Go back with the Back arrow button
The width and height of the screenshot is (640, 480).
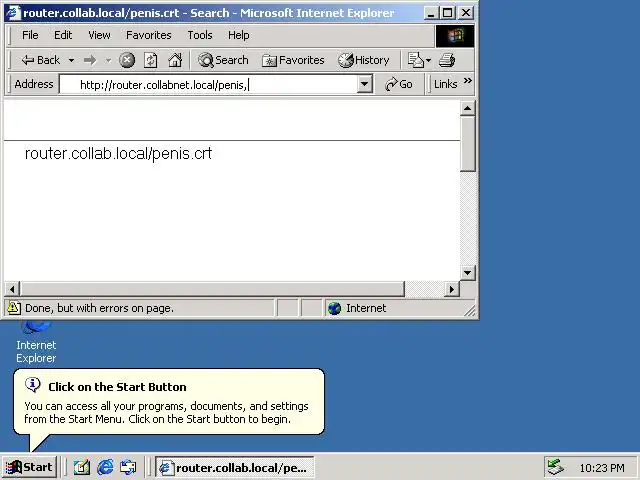coord(40,60)
